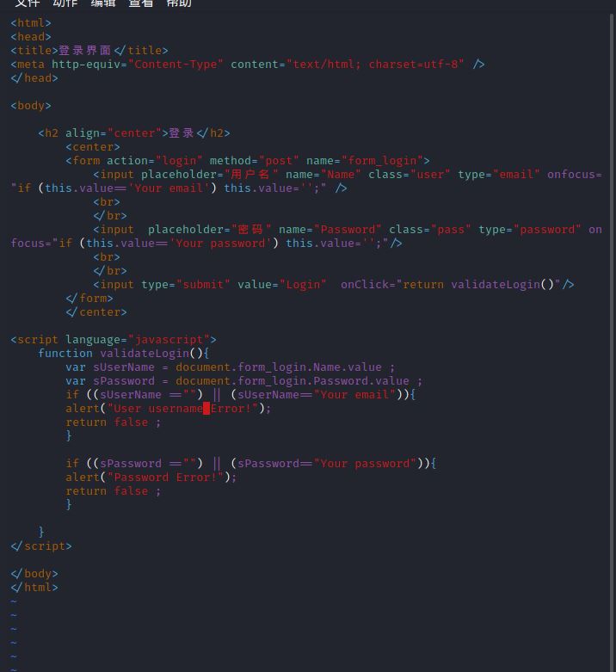
Task: Click the closing </body> tag
Action: pos(34,573)
